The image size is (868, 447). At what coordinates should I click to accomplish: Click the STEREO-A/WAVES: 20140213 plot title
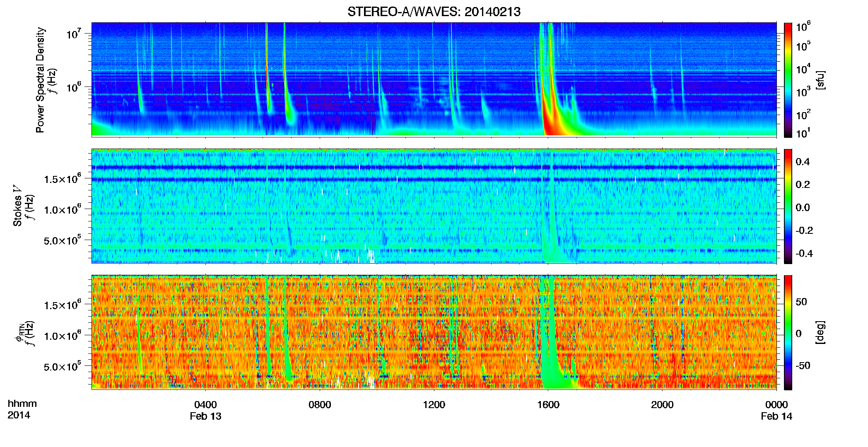pos(434,12)
